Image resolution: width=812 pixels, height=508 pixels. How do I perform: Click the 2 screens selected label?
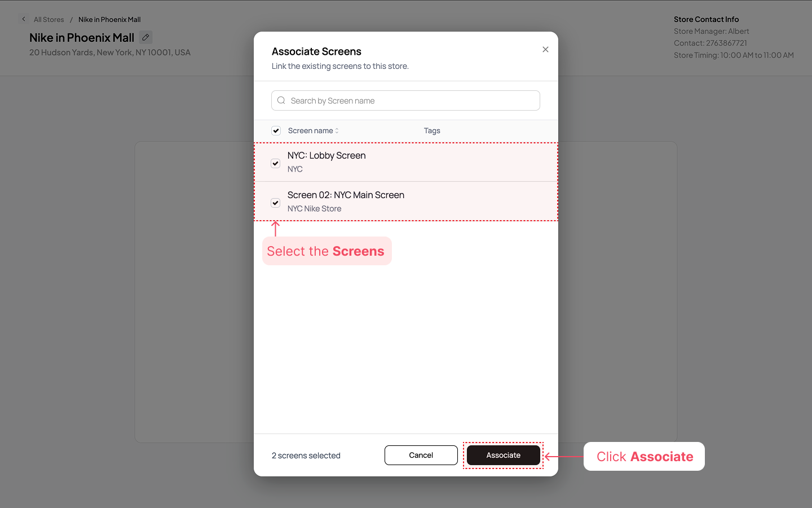(306, 456)
